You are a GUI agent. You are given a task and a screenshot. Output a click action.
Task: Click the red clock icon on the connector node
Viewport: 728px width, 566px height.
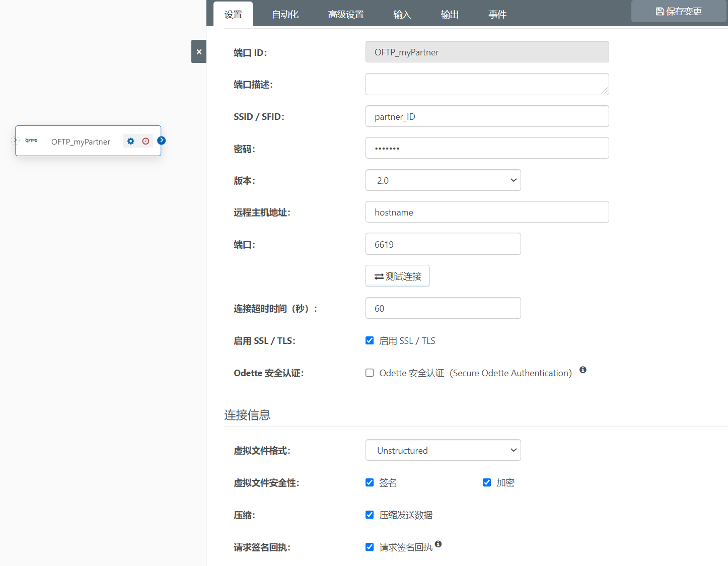point(145,141)
